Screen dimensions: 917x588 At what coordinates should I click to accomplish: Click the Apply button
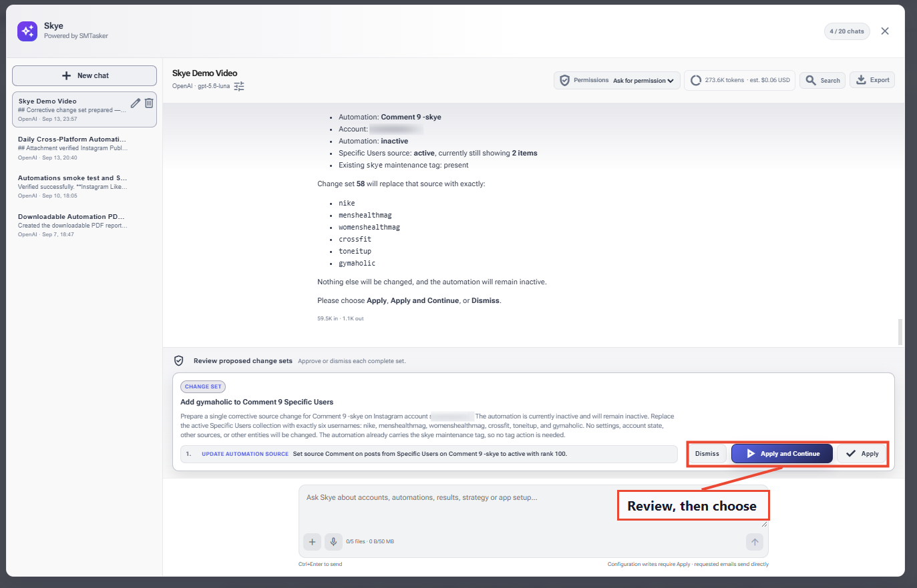coord(862,454)
